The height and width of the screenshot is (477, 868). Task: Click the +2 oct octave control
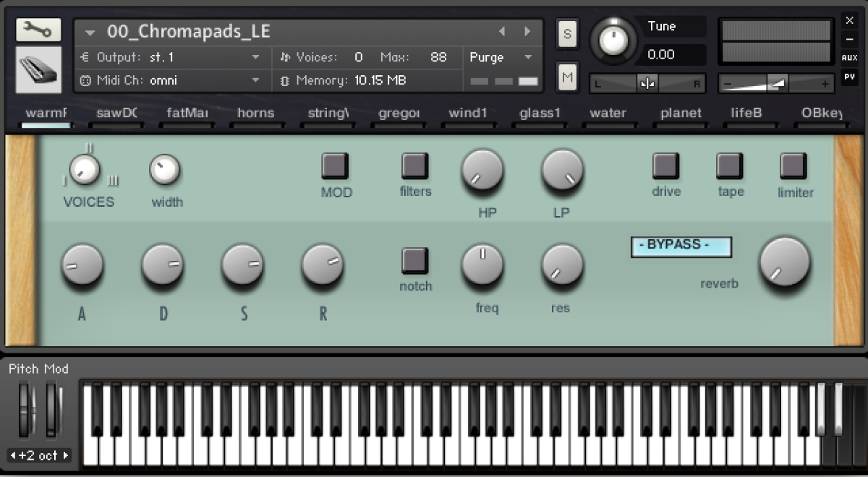[x=40, y=456]
